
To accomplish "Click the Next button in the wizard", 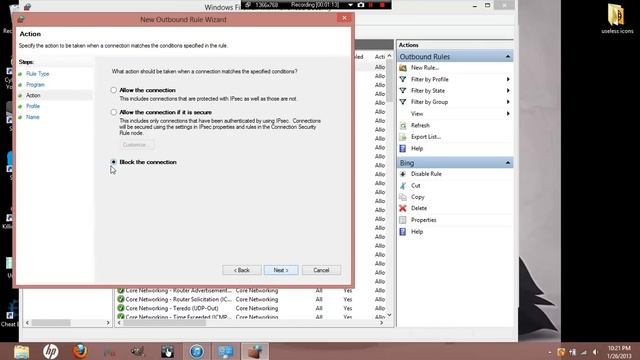I will click(x=281, y=270).
